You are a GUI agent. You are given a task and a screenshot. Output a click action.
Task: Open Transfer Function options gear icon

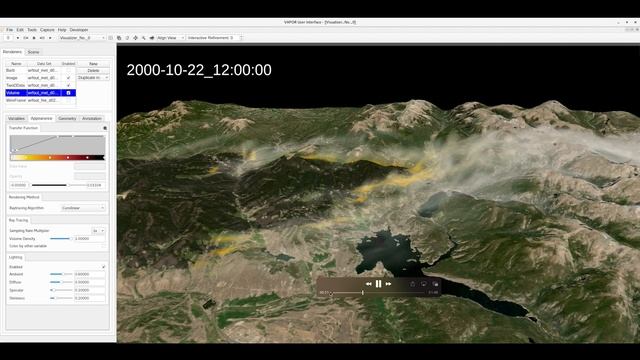(x=105, y=128)
